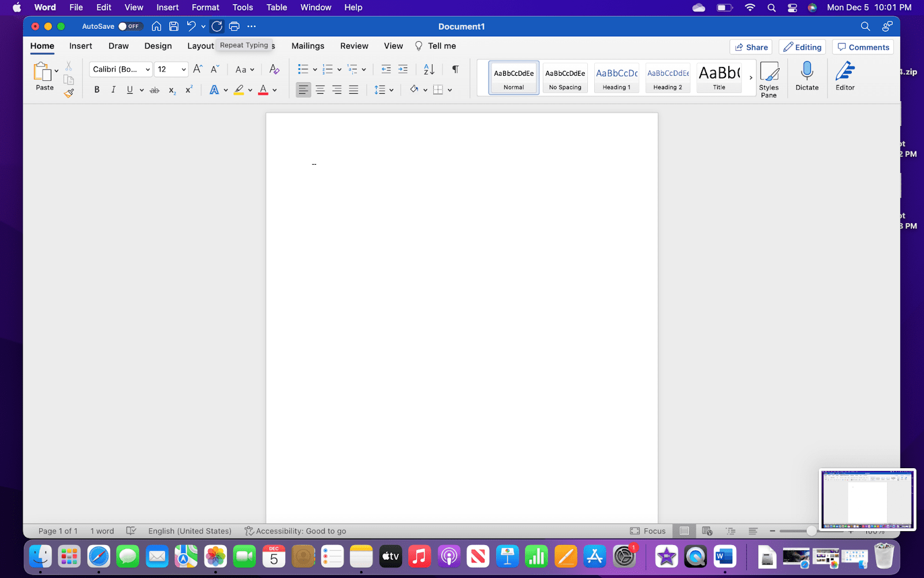Click the Save icon in title bar
The height and width of the screenshot is (578, 924).
174,26
